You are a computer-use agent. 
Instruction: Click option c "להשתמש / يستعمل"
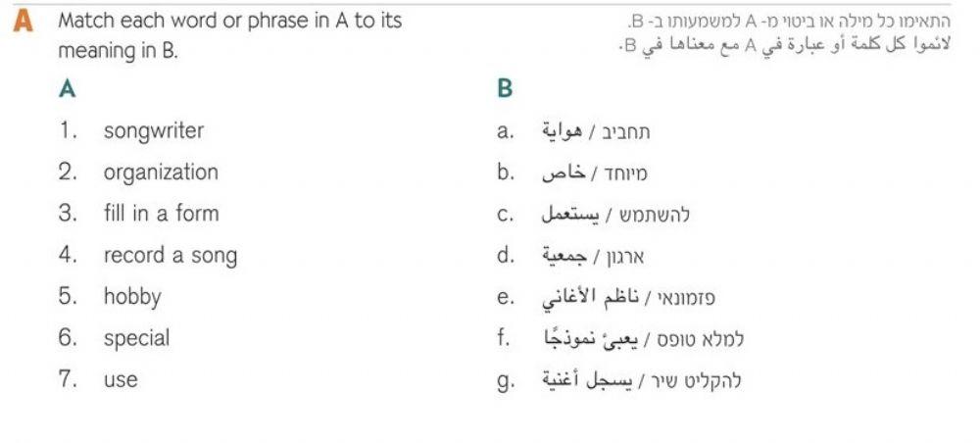click(616, 215)
